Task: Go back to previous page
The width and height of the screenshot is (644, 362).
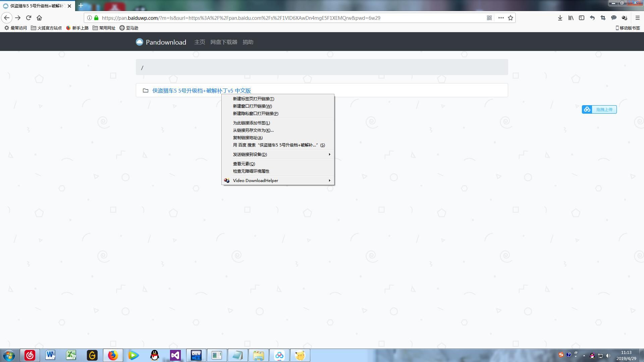Action: (x=7, y=18)
